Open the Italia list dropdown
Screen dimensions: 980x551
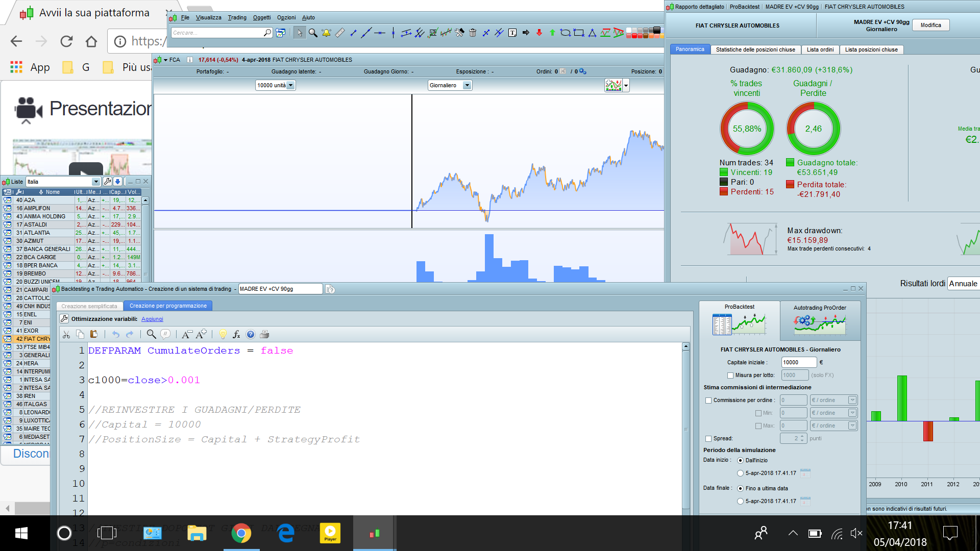[x=95, y=182]
